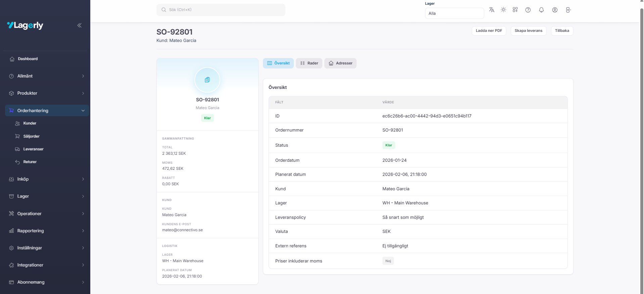Click the Sök search field

tap(221, 10)
